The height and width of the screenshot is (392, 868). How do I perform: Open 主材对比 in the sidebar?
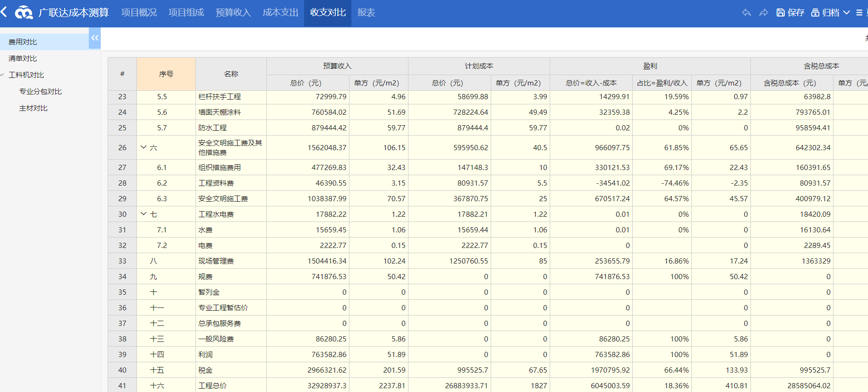point(33,108)
